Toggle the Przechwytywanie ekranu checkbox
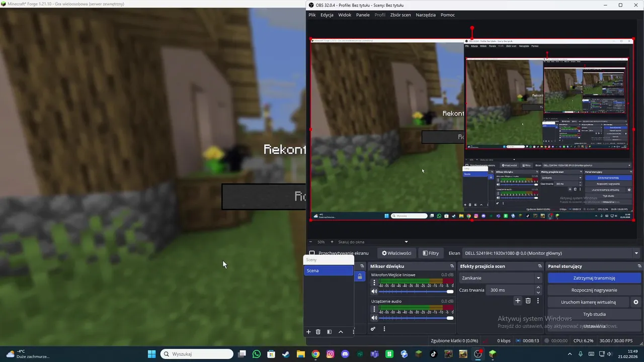 pyautogui.click(x=312, y=253)
